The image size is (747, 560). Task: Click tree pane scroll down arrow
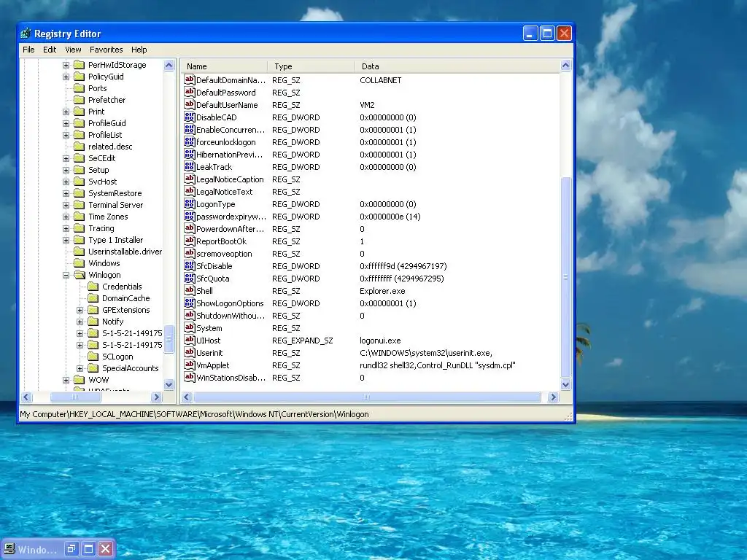tap(169, 384)
